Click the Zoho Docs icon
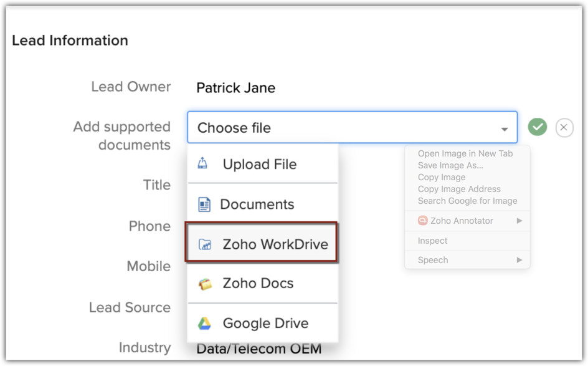 coord(205,284)
